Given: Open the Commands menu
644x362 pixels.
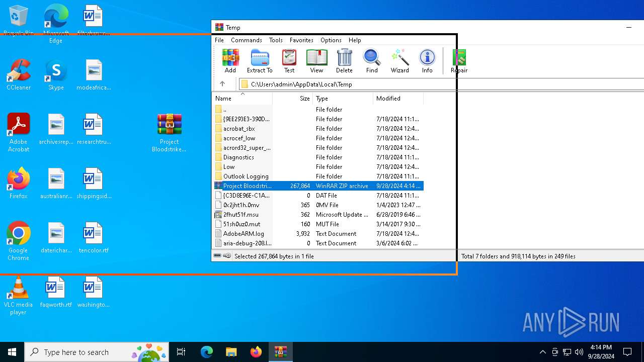Looking at the screenshot, I should [x=247, y=40].
